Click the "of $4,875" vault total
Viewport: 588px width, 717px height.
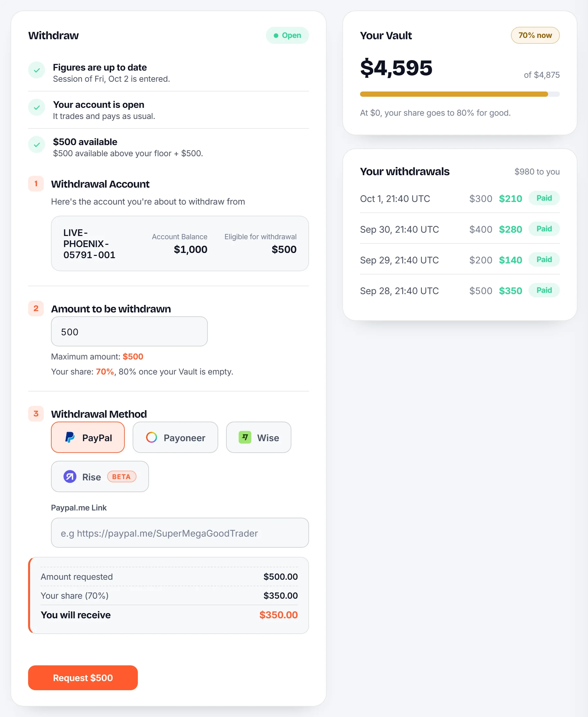(542, 75)
